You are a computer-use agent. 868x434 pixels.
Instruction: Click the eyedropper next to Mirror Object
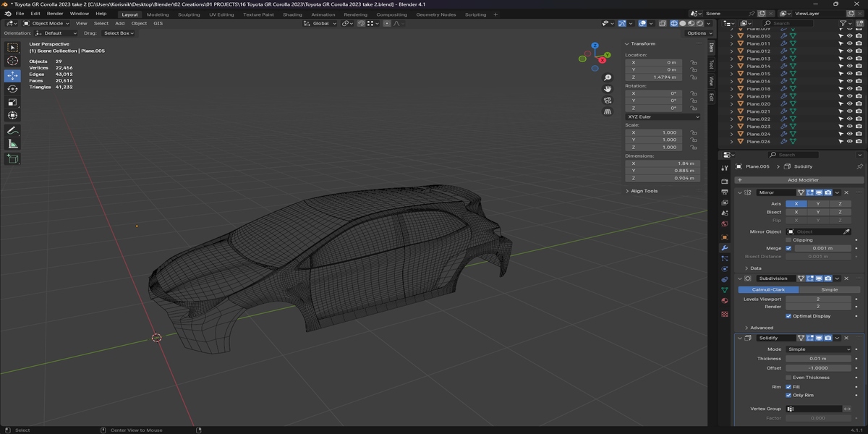[x=846, y=231]
